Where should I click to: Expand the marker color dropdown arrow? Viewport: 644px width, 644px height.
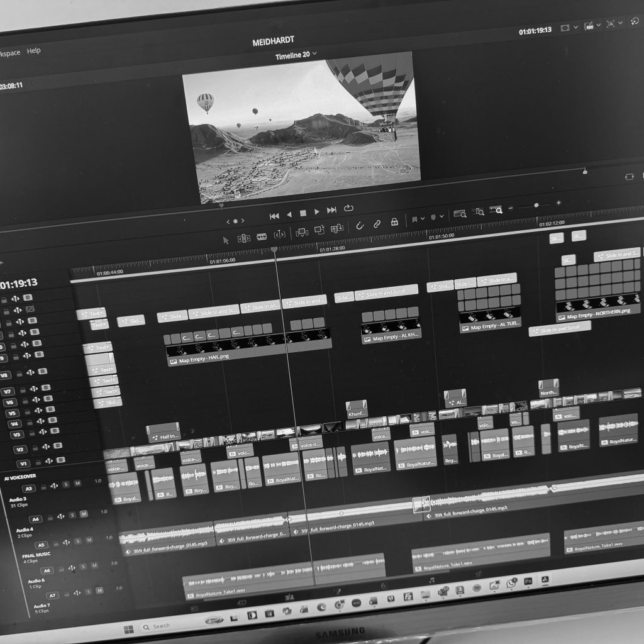pyautogui.click(x=441, y=216)
